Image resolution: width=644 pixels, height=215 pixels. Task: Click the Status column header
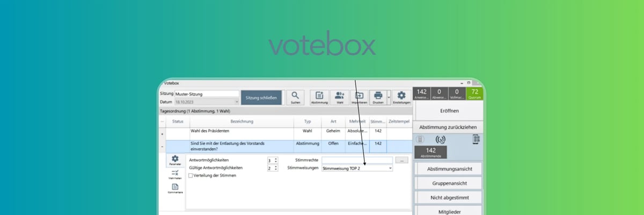[177, 121]
